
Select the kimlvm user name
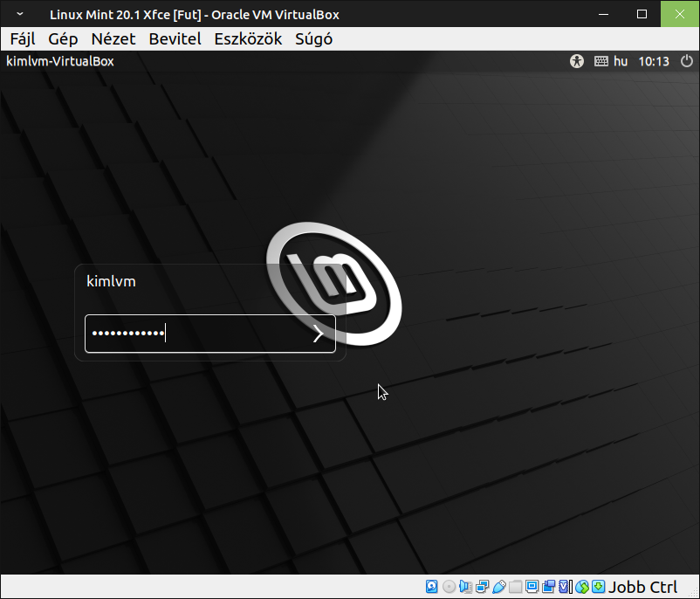111,281
